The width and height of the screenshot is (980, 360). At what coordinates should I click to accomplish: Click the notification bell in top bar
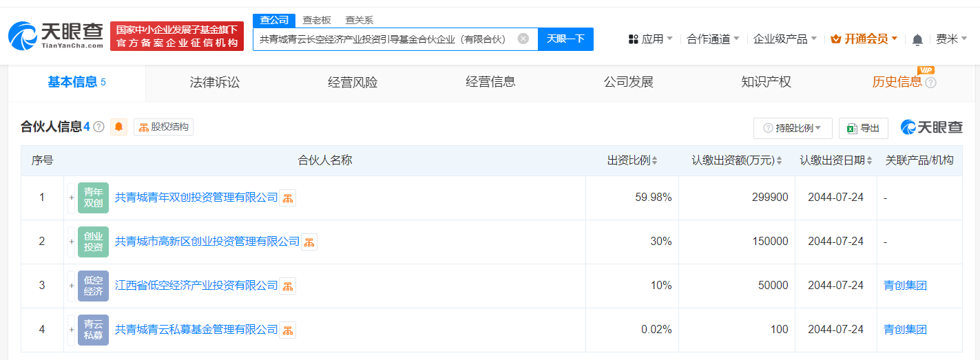(917, 39)
